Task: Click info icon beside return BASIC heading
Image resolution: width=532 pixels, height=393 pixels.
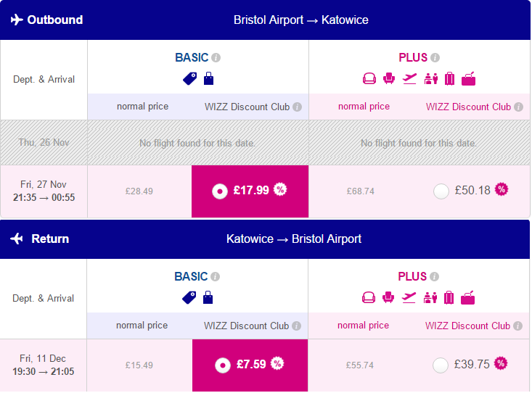Action: click(215, 277)
